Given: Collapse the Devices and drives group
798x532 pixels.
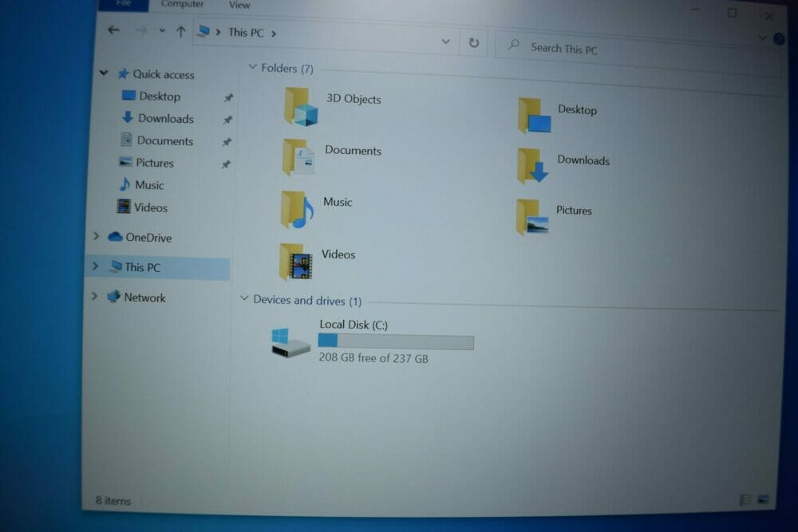Looking at the screenshot, I should [244, 298].
